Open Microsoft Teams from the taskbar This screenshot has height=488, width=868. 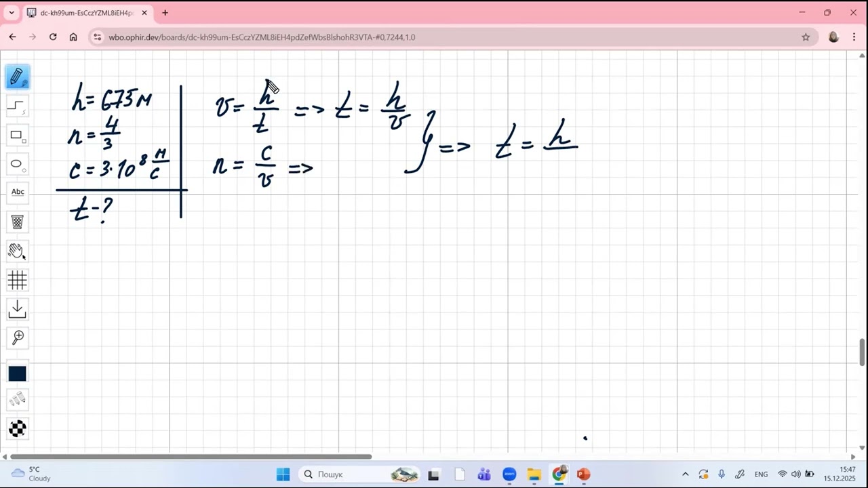coord(484,474)
